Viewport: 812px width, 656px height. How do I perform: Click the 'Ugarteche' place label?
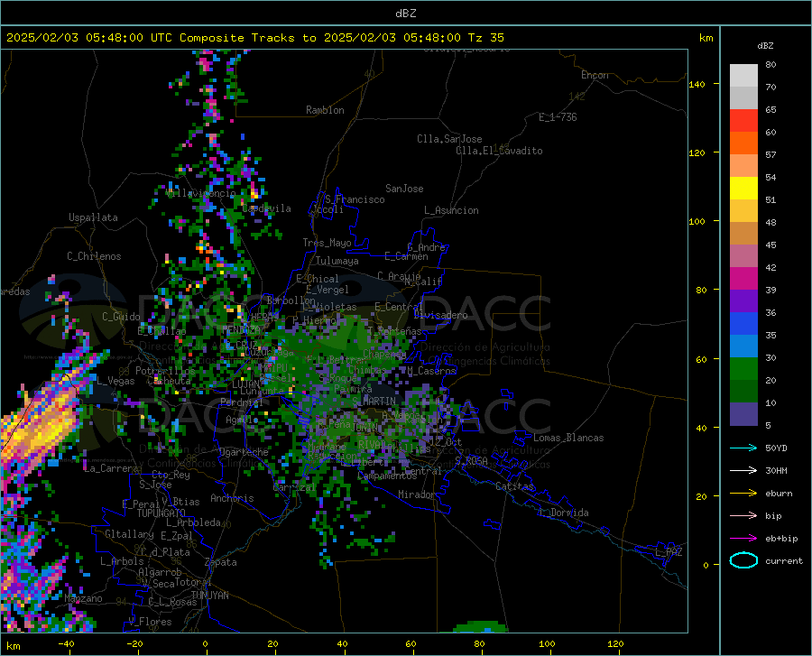pyautogui.click(x=244, y=452)
